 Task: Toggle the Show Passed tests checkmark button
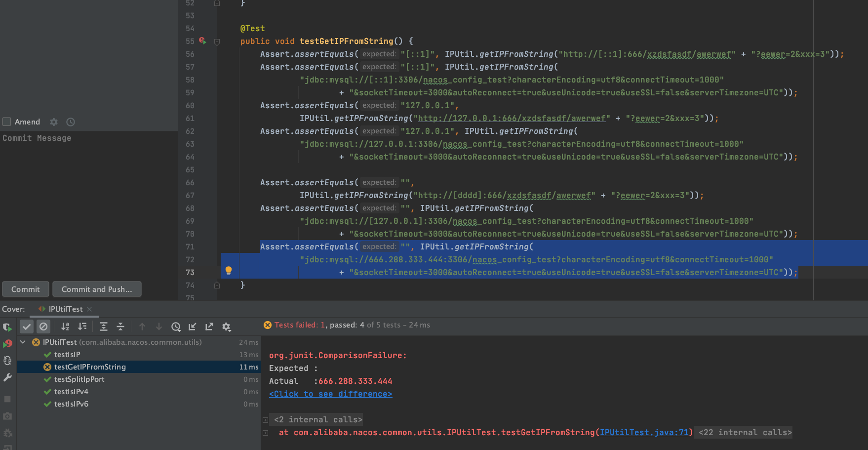pyautogui.click(x=27, y=327)
